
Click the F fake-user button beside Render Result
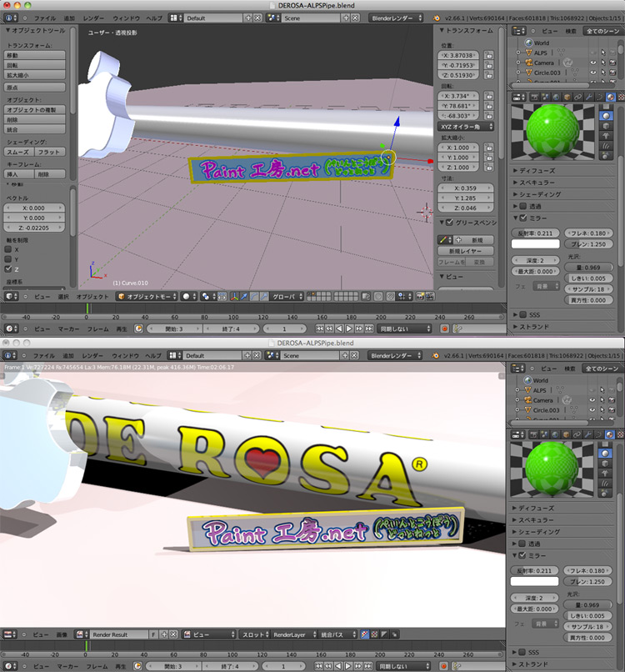coord(153,634)
